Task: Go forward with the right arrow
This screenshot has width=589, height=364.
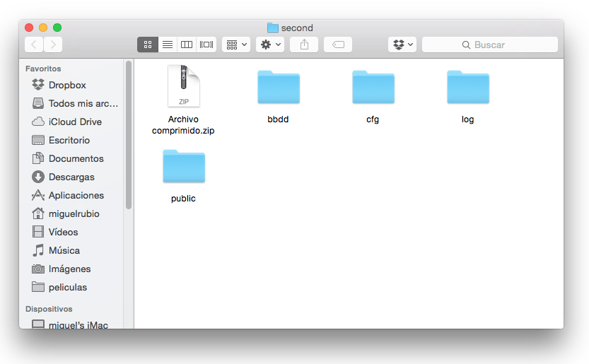Action: [53, 45]
